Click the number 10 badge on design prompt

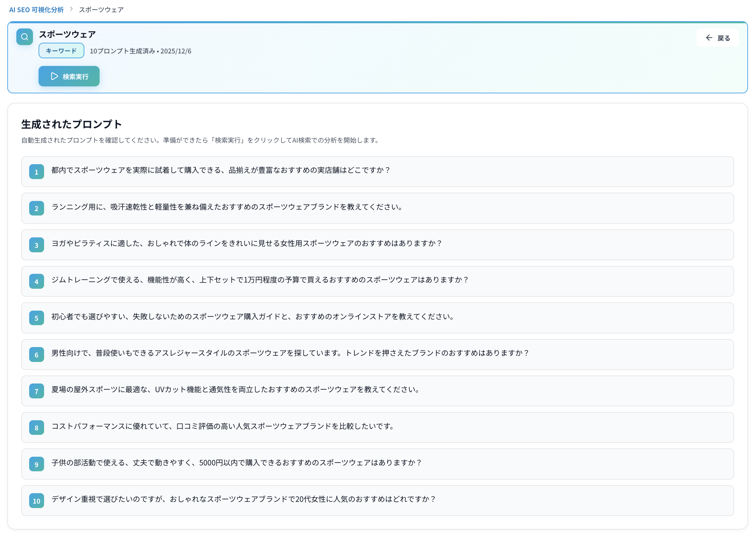coord(36,501)
